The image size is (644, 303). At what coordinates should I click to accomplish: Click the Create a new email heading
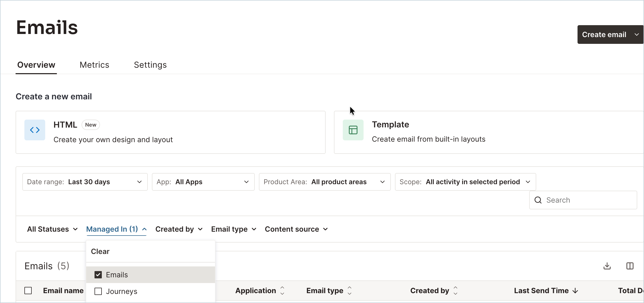coord(54,97)
